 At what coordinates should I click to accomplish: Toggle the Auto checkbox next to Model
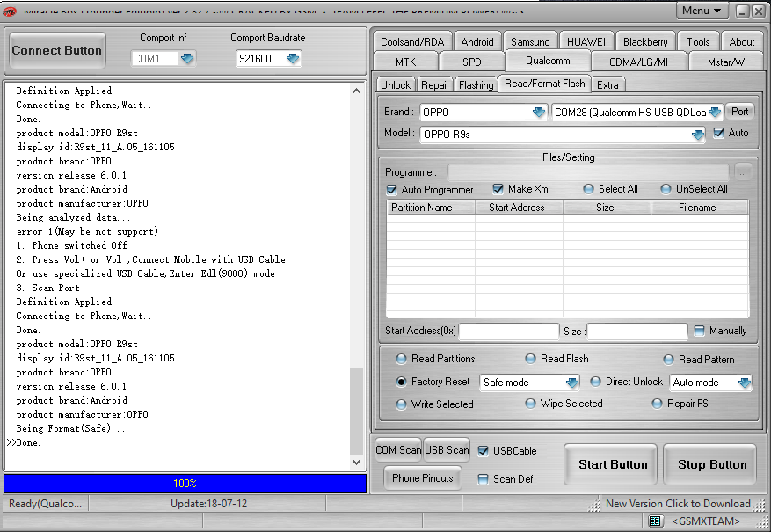pos(718,133)
